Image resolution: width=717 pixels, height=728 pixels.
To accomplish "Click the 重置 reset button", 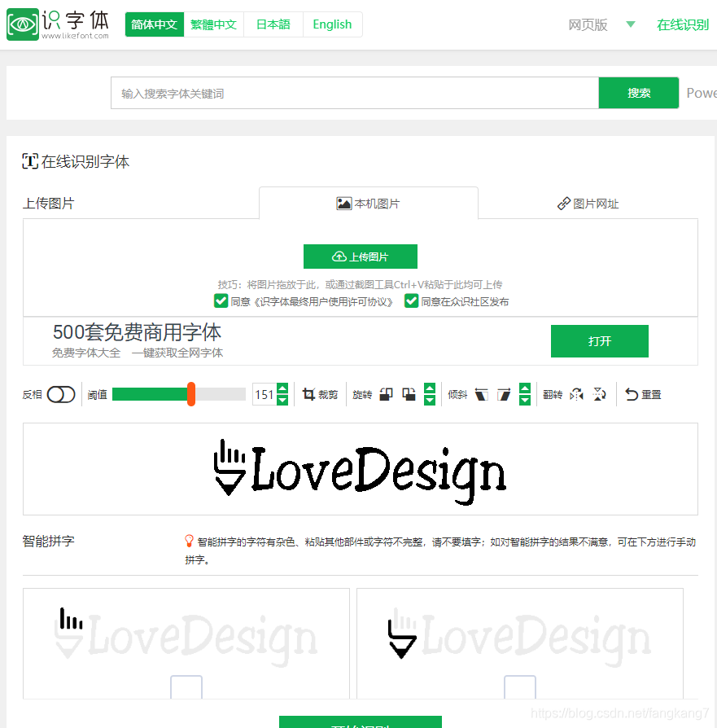I will (643, 395).
